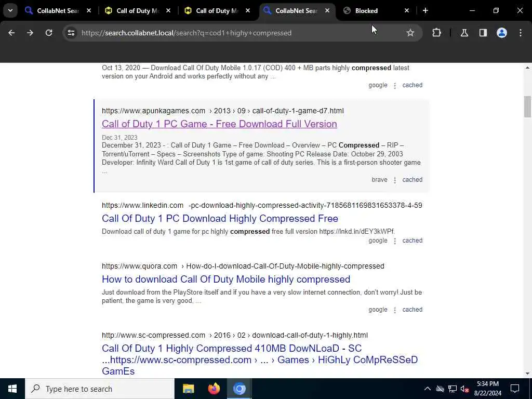
Task: Open Call Of Duty 1 Highly Compressed 410MB link
Action: (x=260, y=360)
